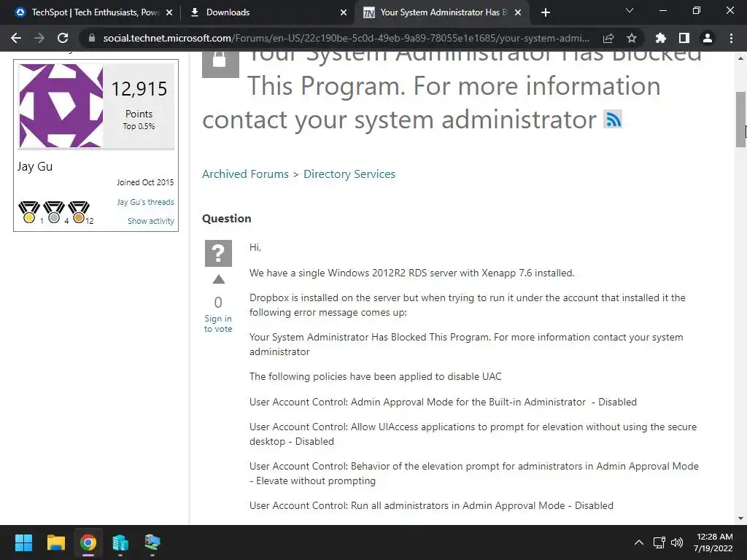Click the locked thread padlock icon
Screen dimensions: 747x560
[220, 64]
